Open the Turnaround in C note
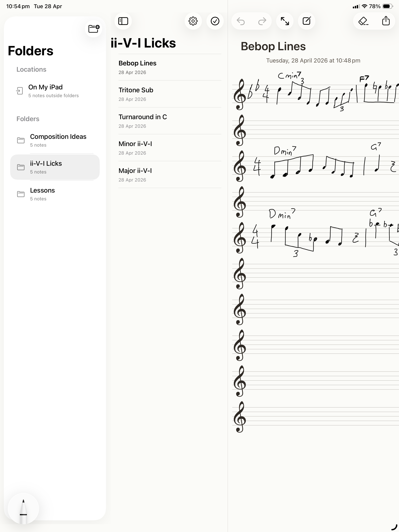The image size is (399, 532). coord(170,121)
